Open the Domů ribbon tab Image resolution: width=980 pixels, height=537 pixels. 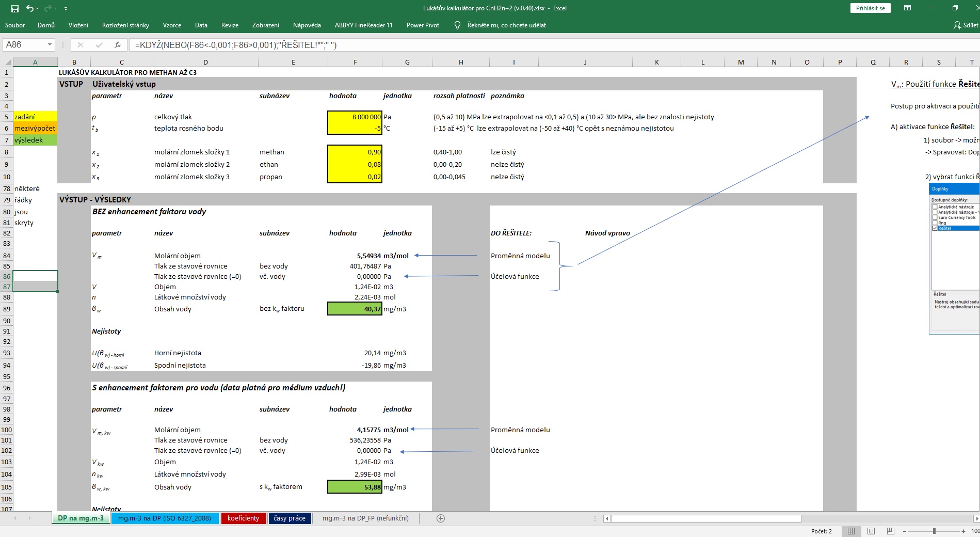tap(46, 25)
